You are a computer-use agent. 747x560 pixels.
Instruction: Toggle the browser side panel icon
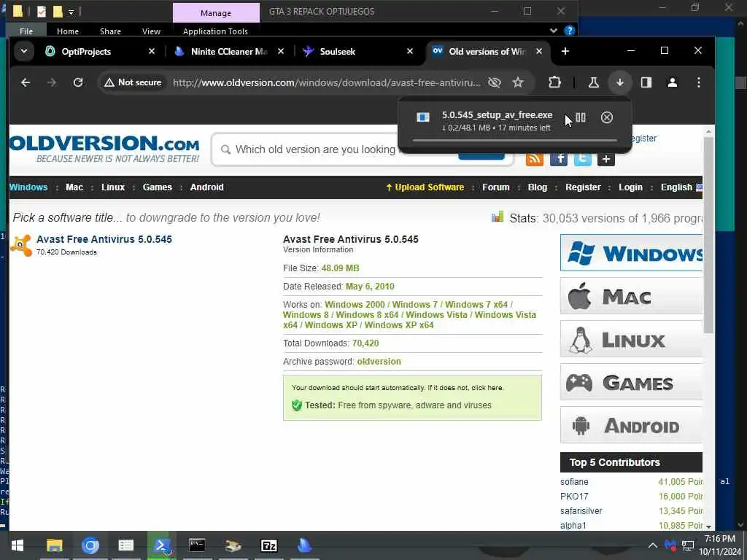point(646,82)
